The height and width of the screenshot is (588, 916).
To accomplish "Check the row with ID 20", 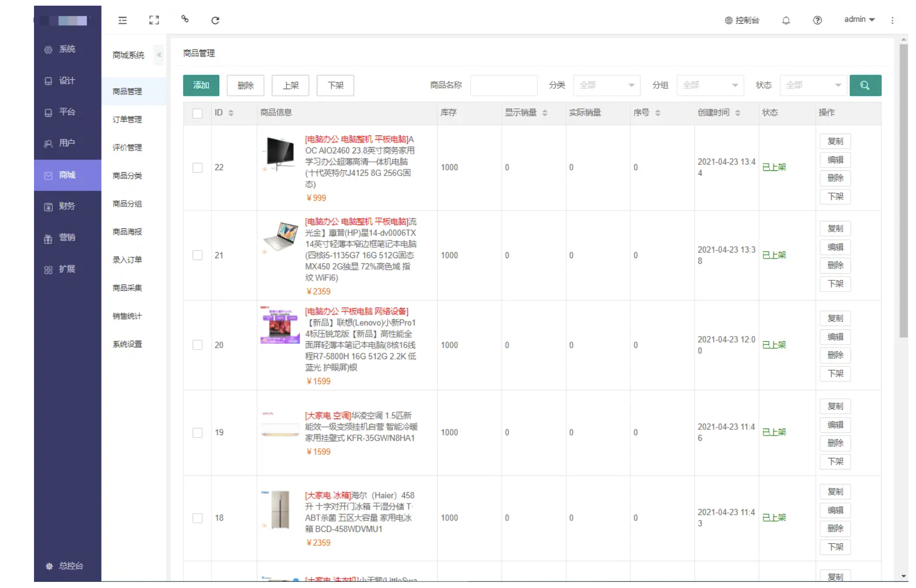I will [x=197, y=345].
